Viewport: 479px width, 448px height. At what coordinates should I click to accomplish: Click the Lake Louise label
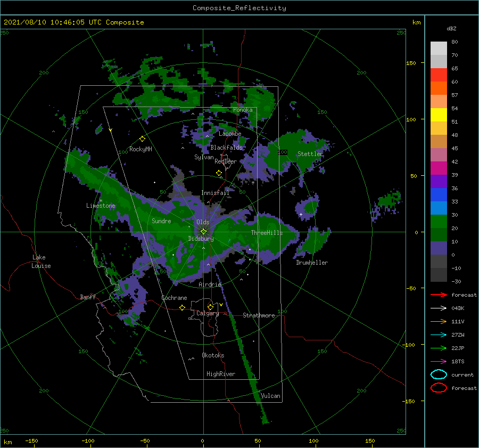[41, 262]
